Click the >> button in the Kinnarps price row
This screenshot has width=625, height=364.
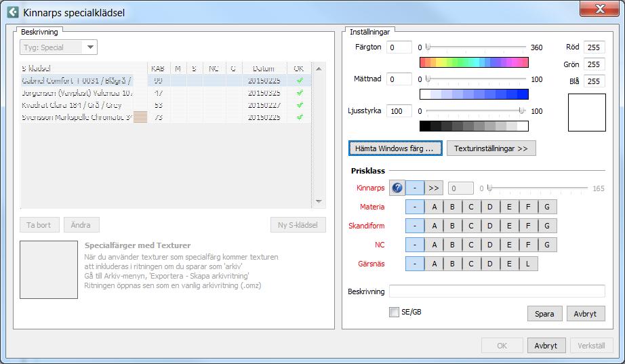[433, 188]
